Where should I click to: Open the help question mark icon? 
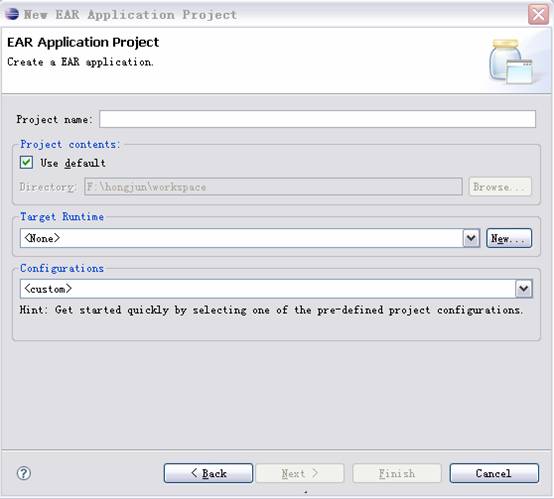pos(24,473)
